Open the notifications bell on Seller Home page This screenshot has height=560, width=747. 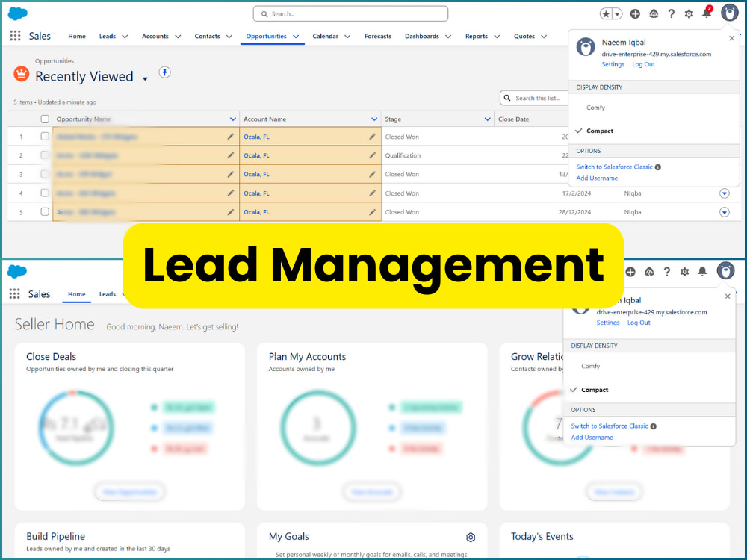pyautogui.click(x=702, y=272)
